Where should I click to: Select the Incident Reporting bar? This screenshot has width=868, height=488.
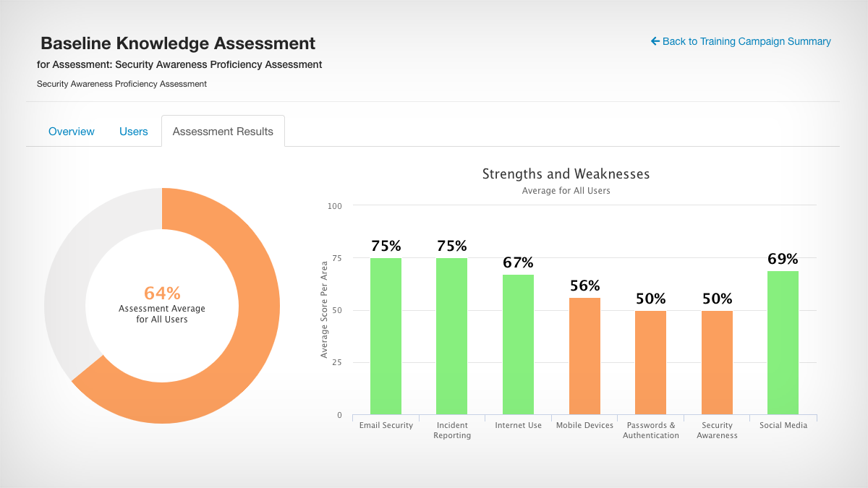click(451, 336)
